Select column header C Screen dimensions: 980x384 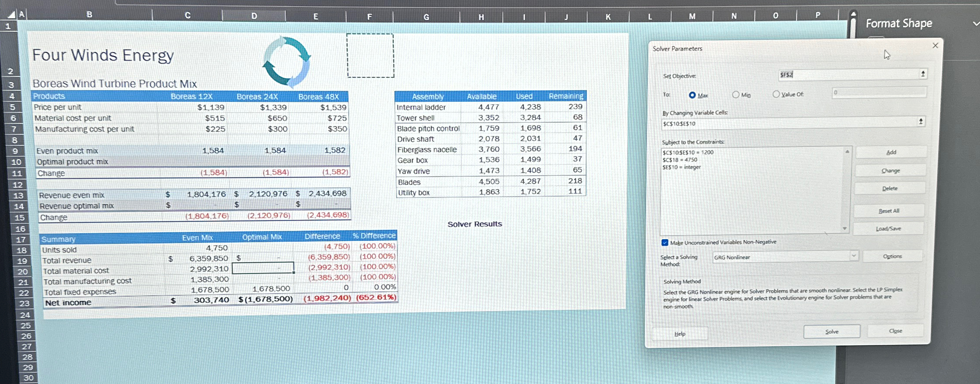[187, 15]
